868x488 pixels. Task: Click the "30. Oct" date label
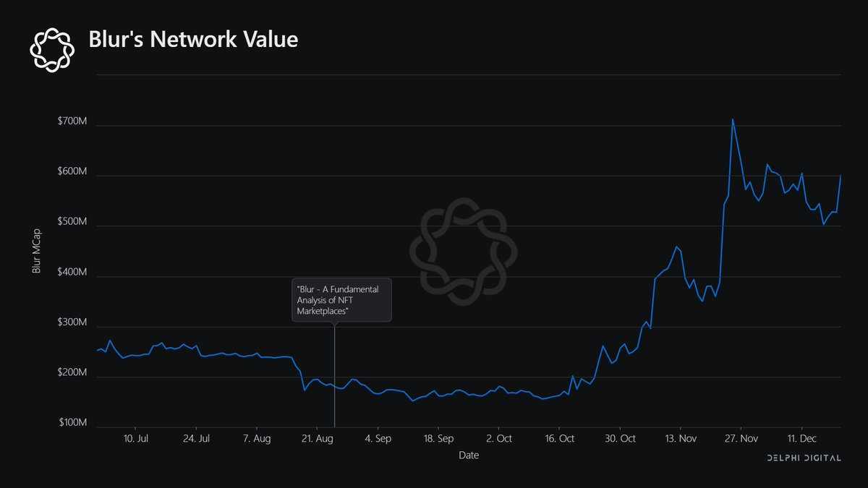620,439
